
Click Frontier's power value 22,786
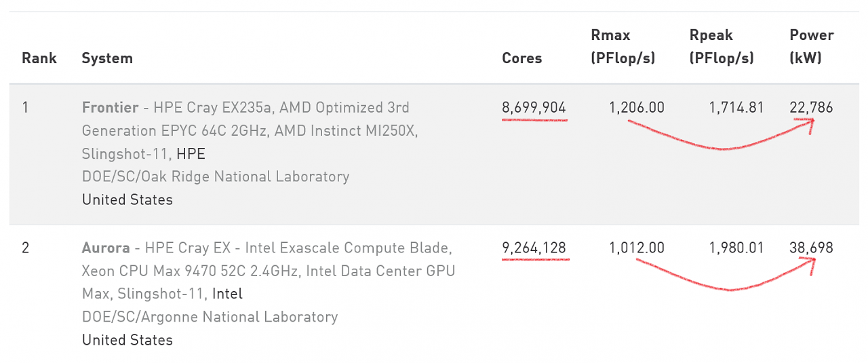(x=812, y=107)
